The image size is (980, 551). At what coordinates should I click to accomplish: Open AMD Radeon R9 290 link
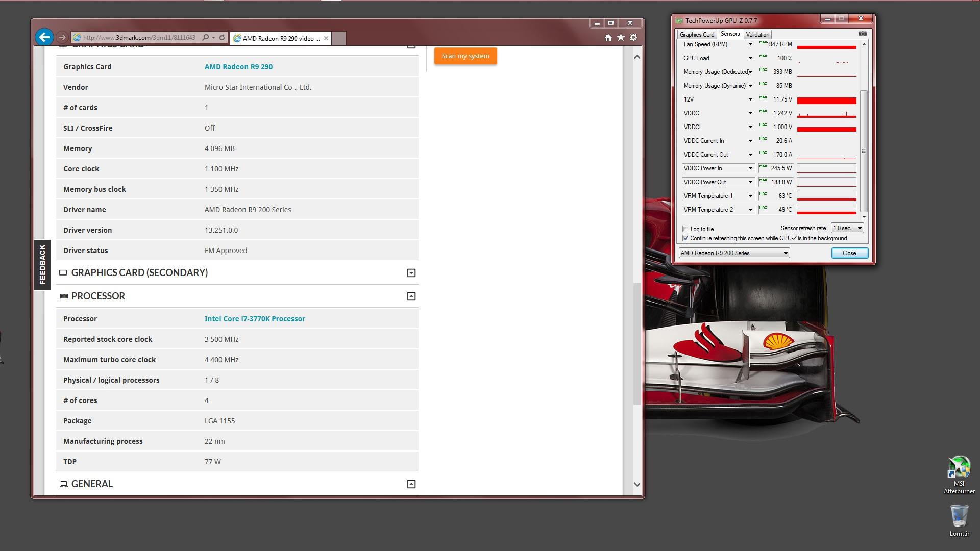[238, 67]
